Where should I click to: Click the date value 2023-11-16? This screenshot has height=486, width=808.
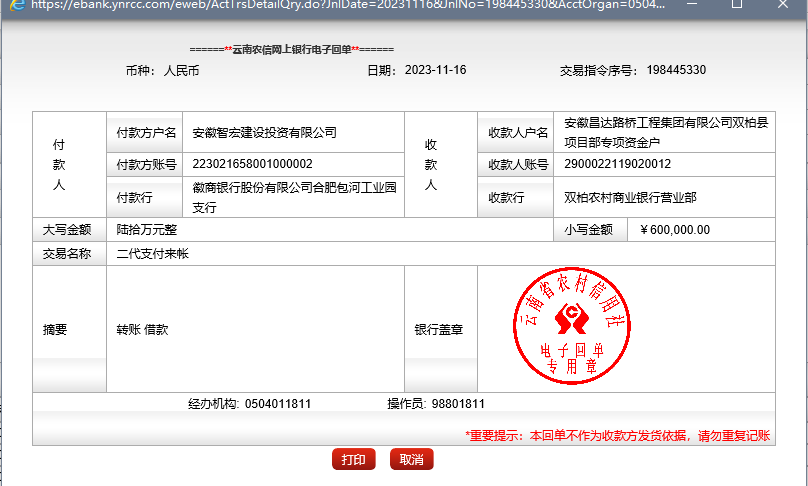pos(435,70)
